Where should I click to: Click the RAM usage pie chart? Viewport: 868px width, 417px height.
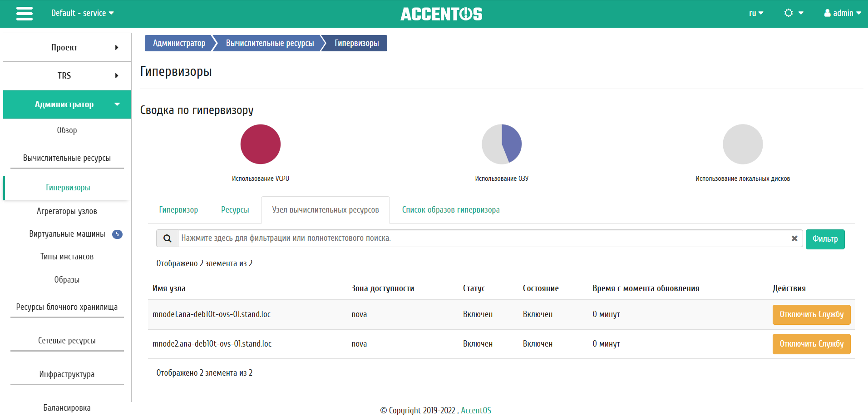click(502, 144)
